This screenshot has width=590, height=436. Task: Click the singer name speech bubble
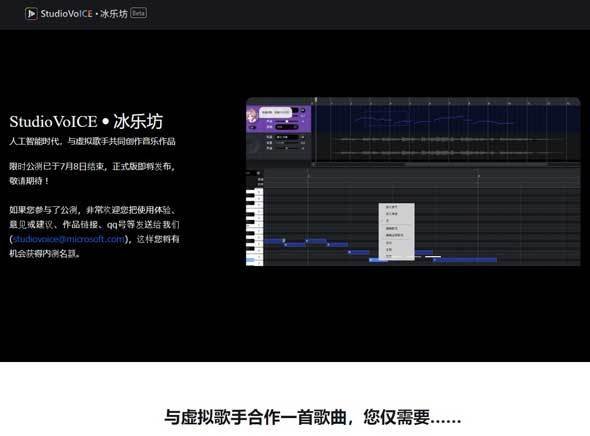pyautogui.click(x=275, y=112)
